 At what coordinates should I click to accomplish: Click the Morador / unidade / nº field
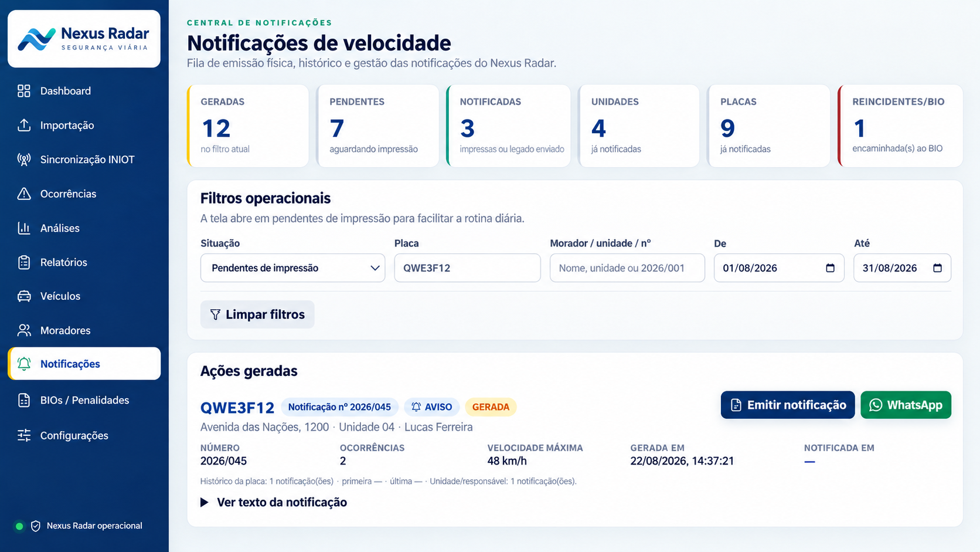tap(627, 268)
